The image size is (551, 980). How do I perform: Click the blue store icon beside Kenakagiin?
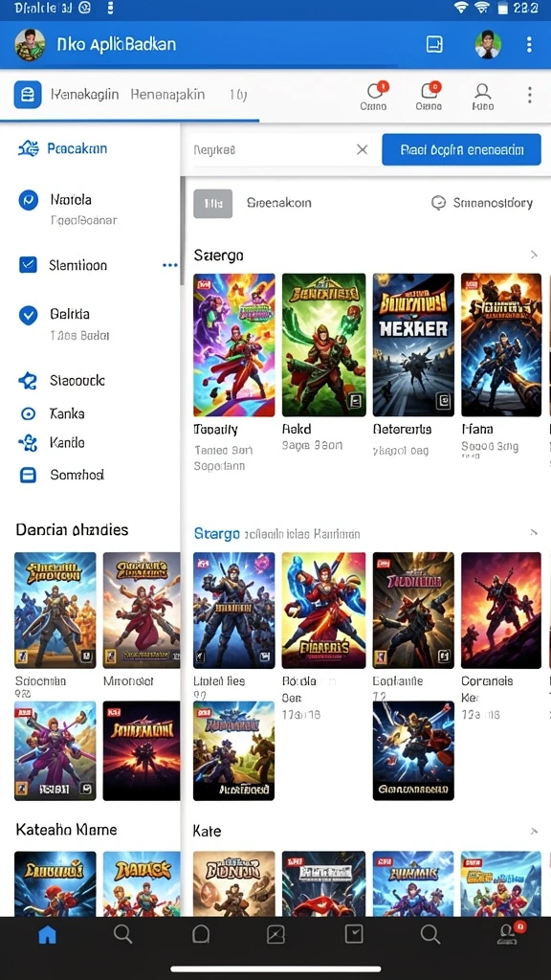[28, 95]
